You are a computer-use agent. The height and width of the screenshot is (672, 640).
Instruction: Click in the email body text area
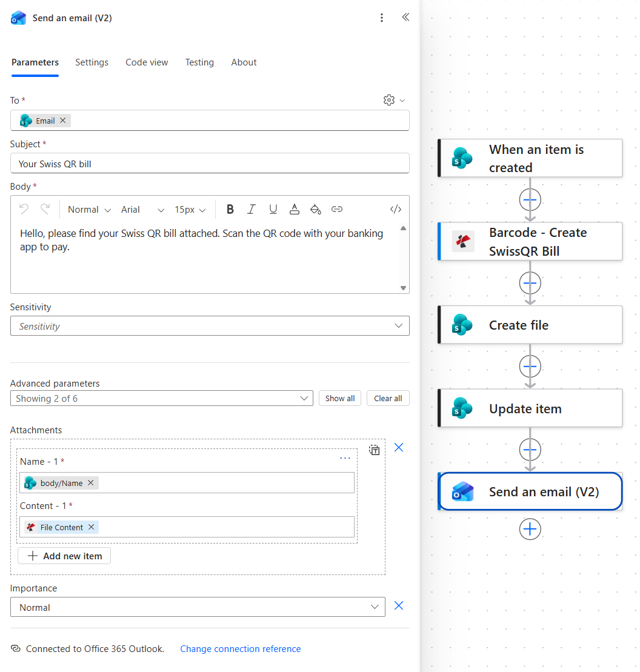(205, 258)
